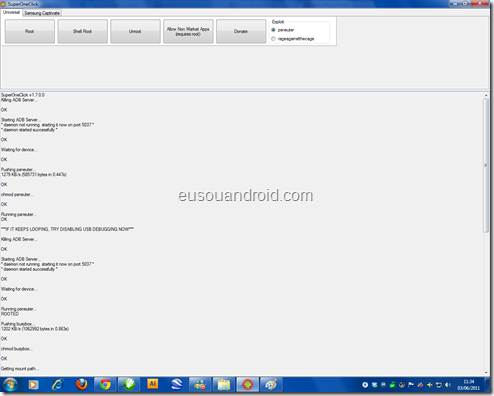Open Windows Media Player from taskbar
The image size is (494, 396).
coord(33,385)
